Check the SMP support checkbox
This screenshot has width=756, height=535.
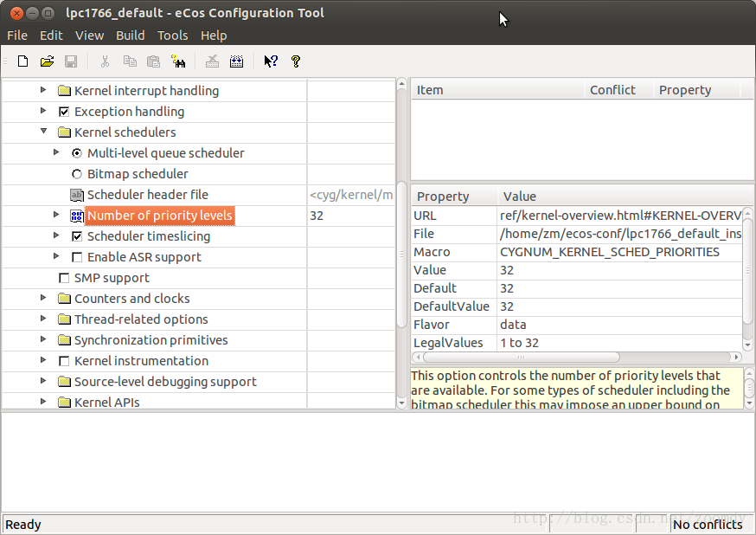[x=64, y=278]
